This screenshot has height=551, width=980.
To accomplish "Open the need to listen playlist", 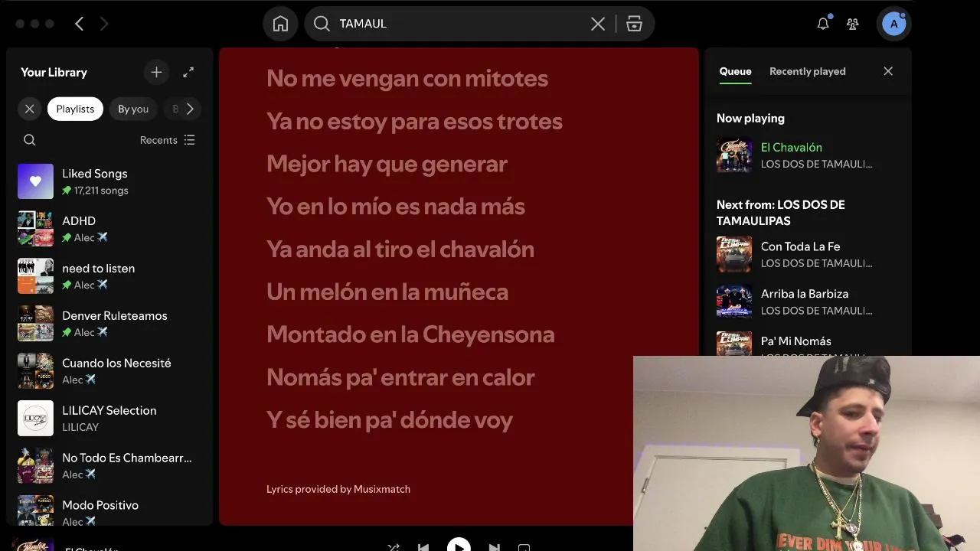I will click(109, 276).
